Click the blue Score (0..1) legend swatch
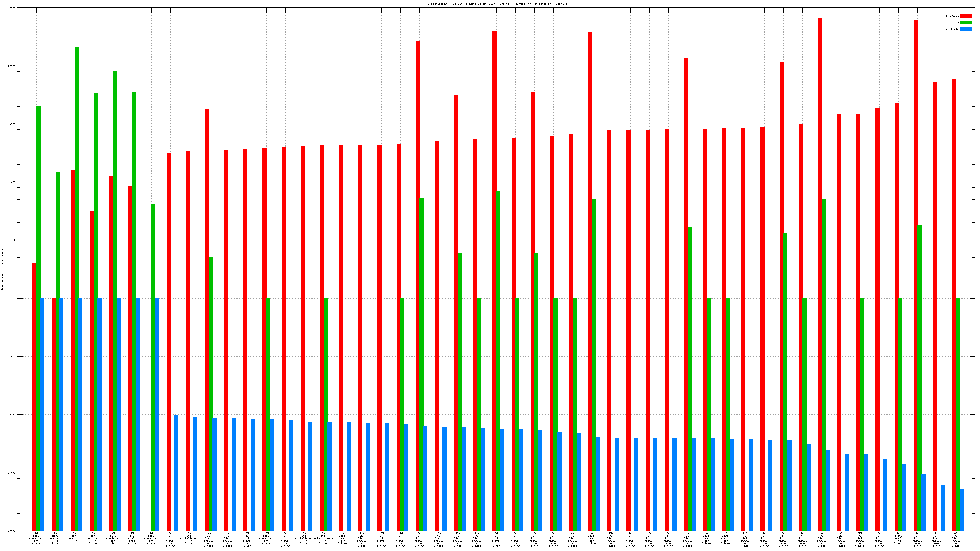The height and width of the screenshot is (551, 980). [x=966, y=29]
